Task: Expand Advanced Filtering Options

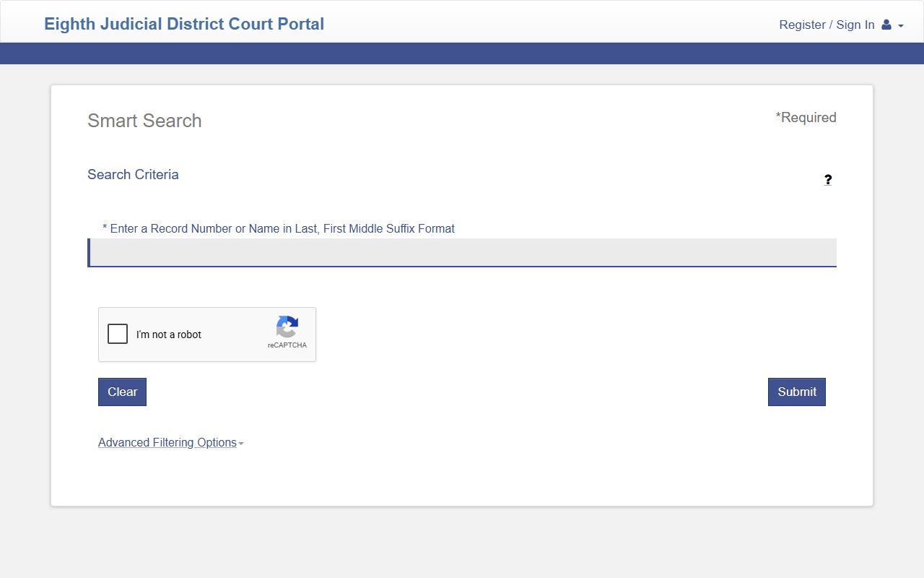Action: 170,443
